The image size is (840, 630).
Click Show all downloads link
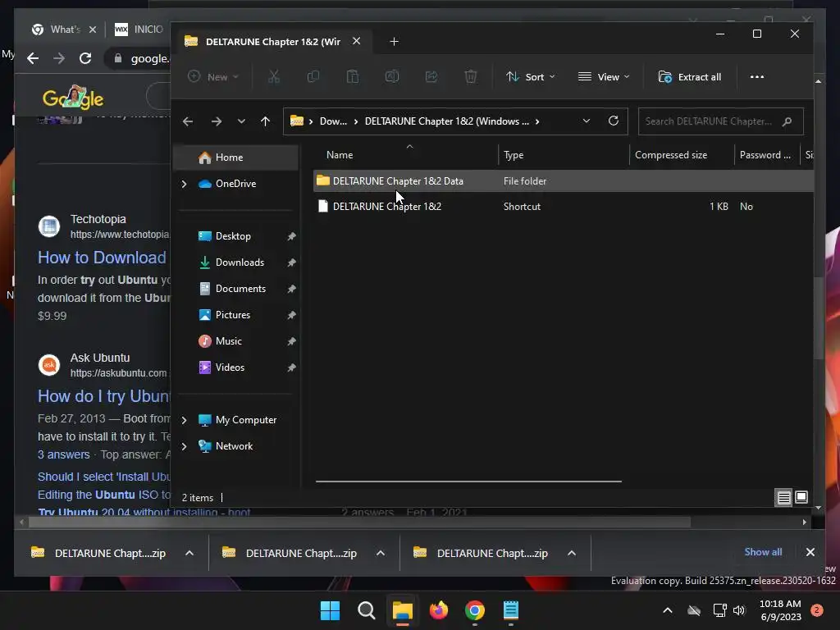pyautogui.click(x=763, y=552)
